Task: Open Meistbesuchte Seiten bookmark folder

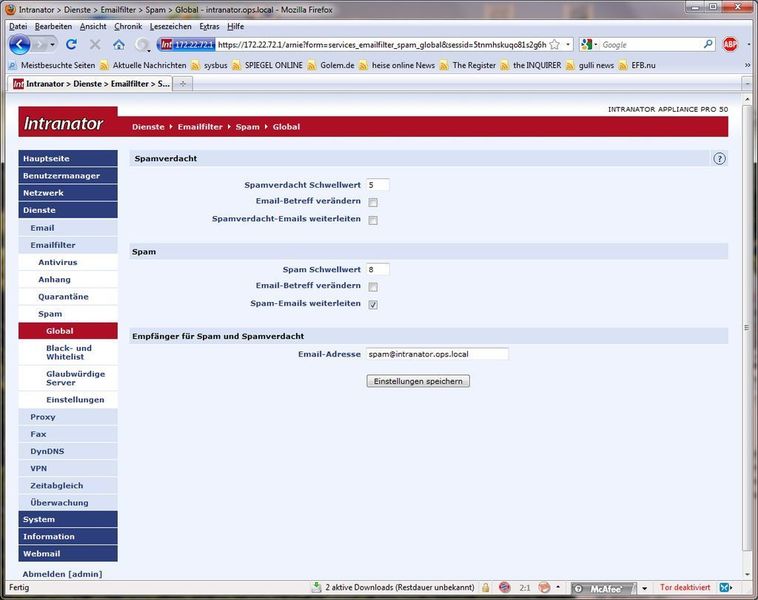Action: [x=52, y=65]
